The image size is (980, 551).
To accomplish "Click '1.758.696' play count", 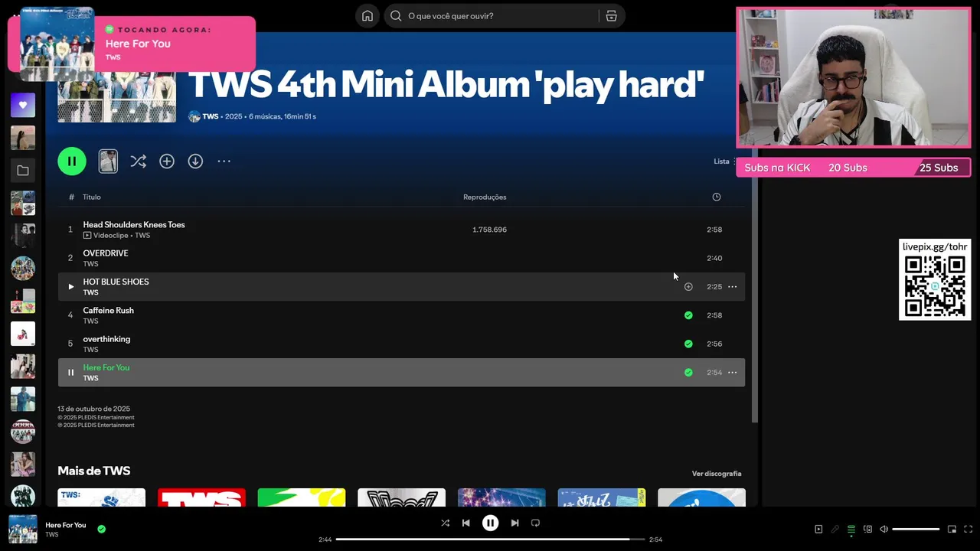I will [489, 230].
